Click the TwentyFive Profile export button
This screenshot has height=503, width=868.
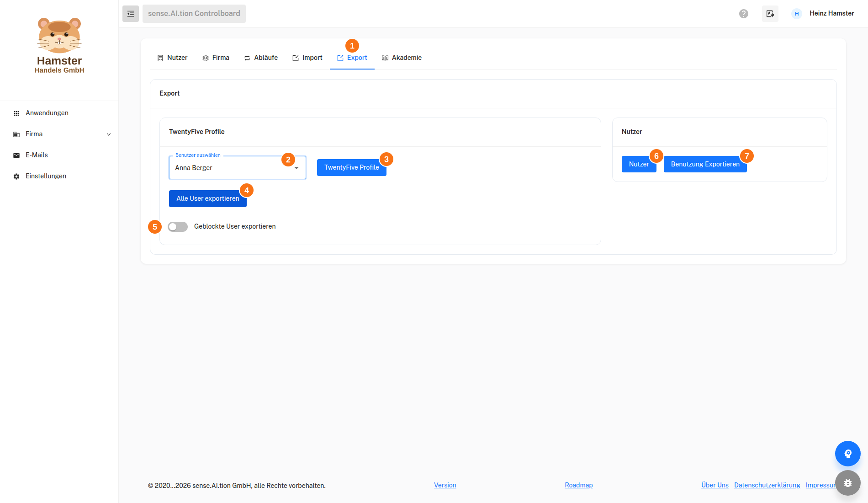pyautogui.click(x=352, y=167)
